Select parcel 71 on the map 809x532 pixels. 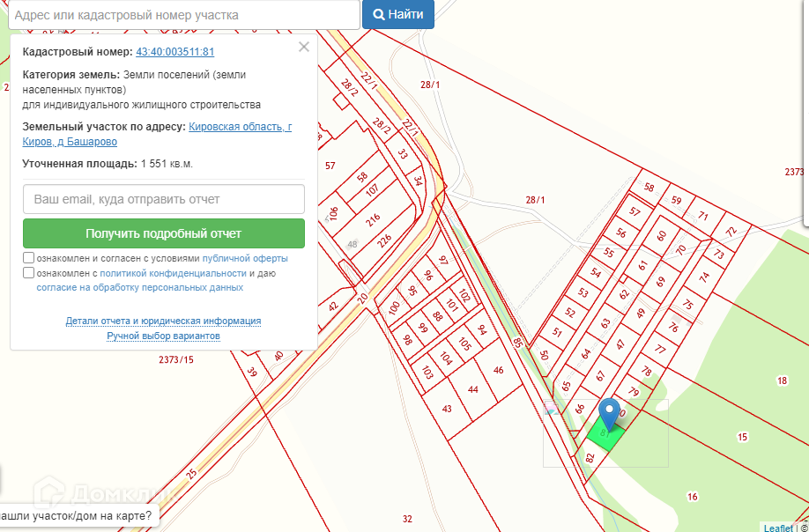(703, 216)
